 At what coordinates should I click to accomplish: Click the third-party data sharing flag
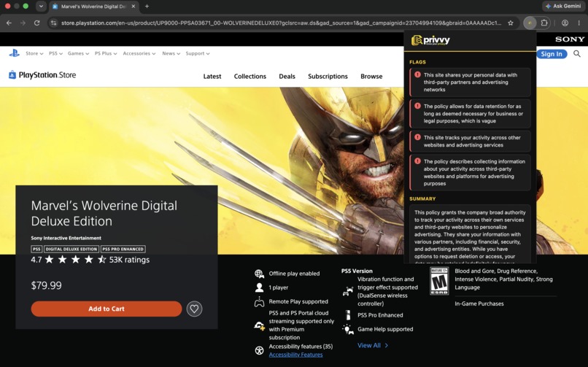(471, 82)
